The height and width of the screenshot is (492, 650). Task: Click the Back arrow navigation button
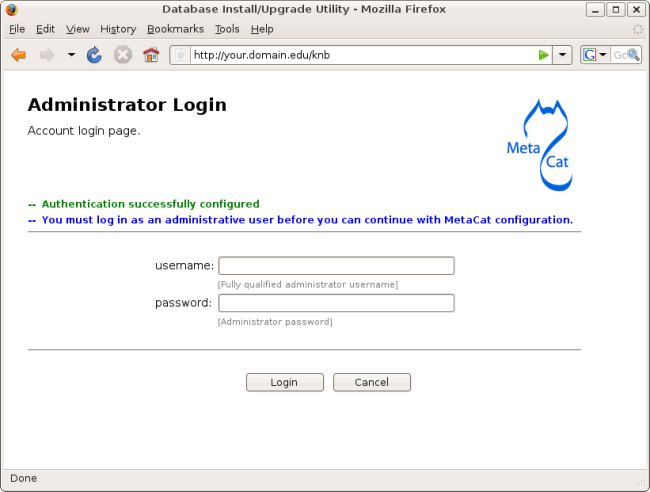tap(18, 55)
